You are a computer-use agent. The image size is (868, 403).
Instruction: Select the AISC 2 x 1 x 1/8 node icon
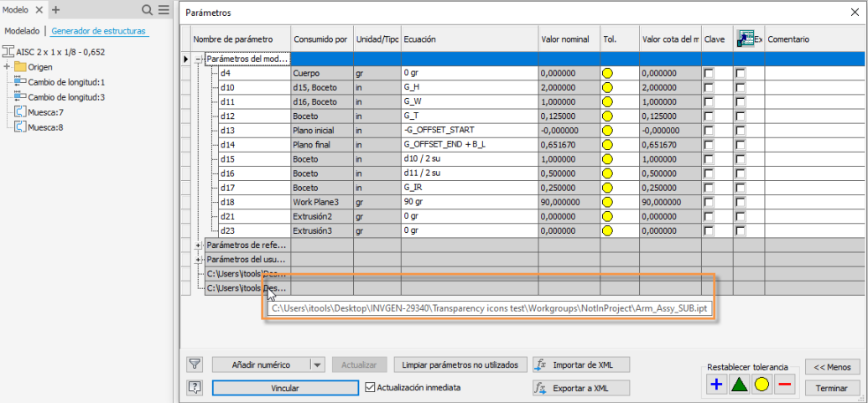click(x=9, y=52)
